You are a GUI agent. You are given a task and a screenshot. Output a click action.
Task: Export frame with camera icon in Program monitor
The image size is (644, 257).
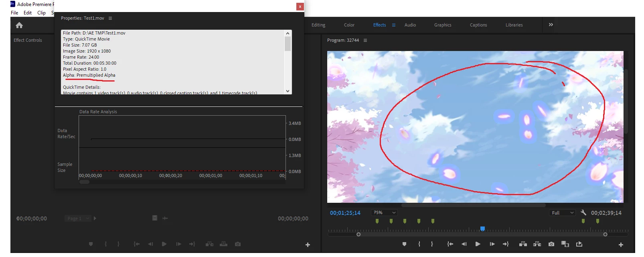tap(551, 244)
